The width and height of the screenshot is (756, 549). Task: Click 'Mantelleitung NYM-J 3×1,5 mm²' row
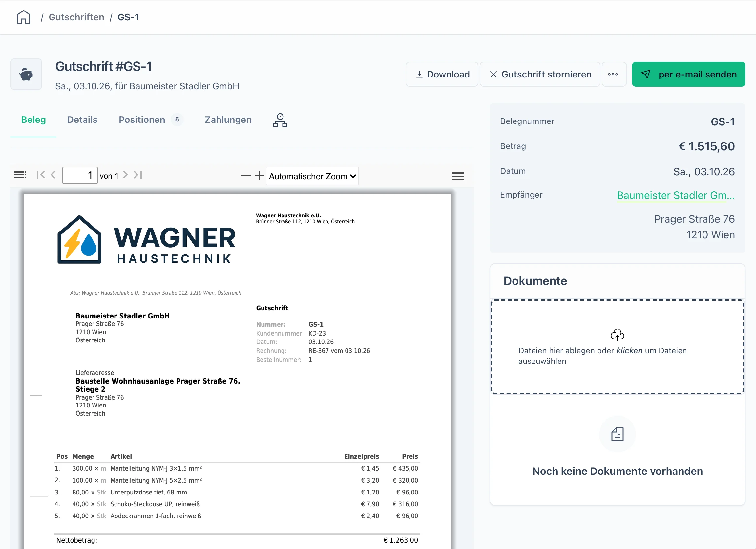pos(237,468)
